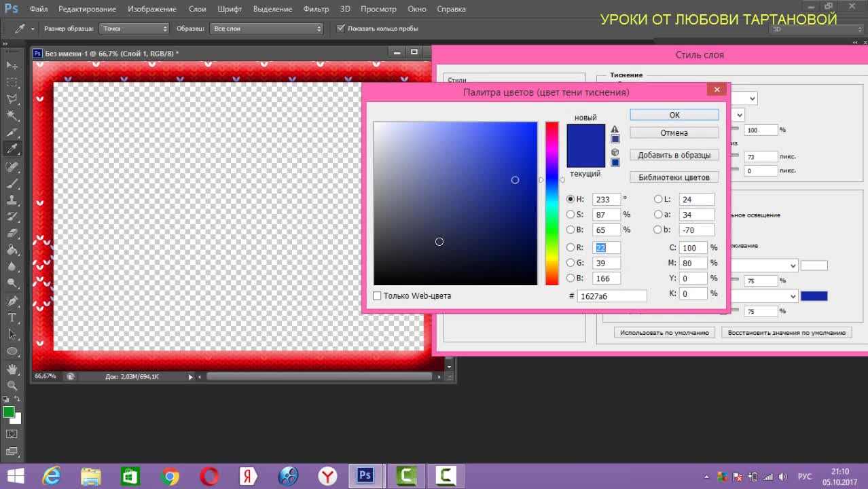Screen dimensions: 868x489
Task: Select the Paint Bucket tool
Action: point(12,251)
